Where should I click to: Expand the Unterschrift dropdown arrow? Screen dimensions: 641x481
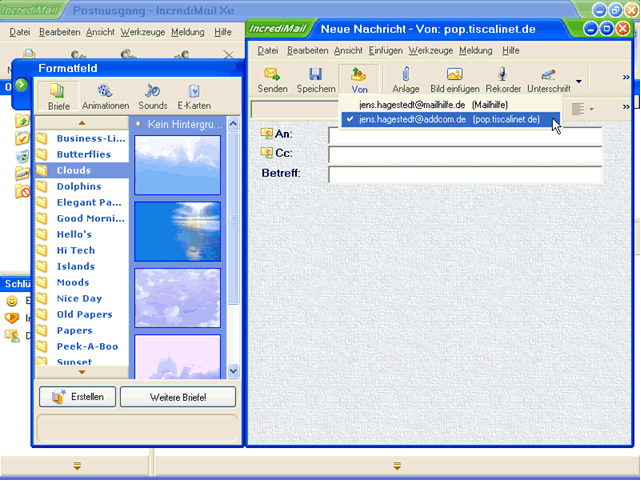point(579,81)
